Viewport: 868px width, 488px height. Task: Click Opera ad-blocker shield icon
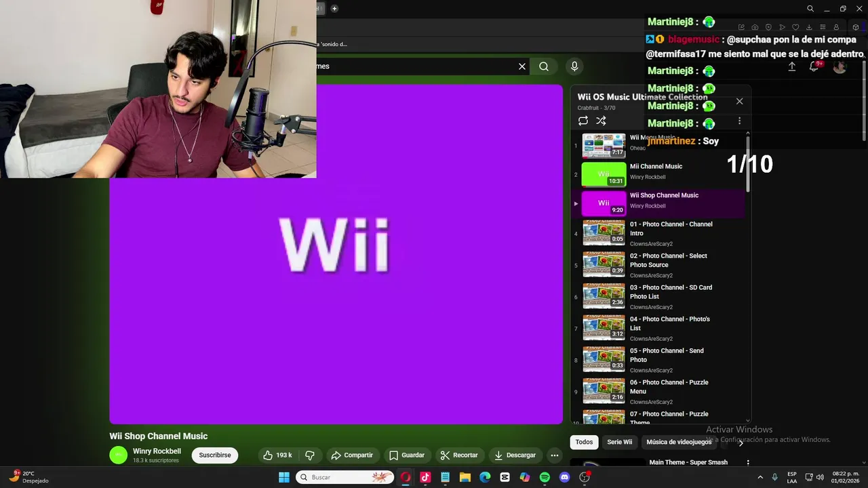tap(768, 27)
